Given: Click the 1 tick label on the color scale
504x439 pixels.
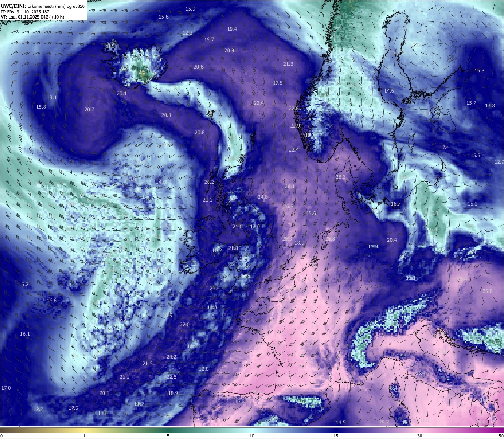Looking at the screenshot, I should (84, 436).
